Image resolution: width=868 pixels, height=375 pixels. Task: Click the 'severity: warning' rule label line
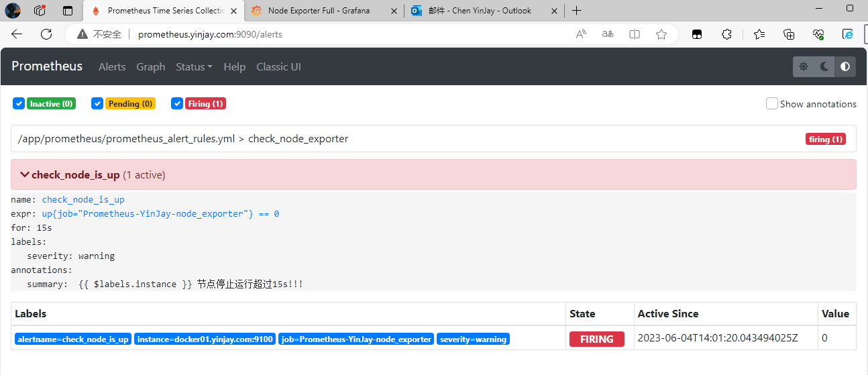click(70, 256)
